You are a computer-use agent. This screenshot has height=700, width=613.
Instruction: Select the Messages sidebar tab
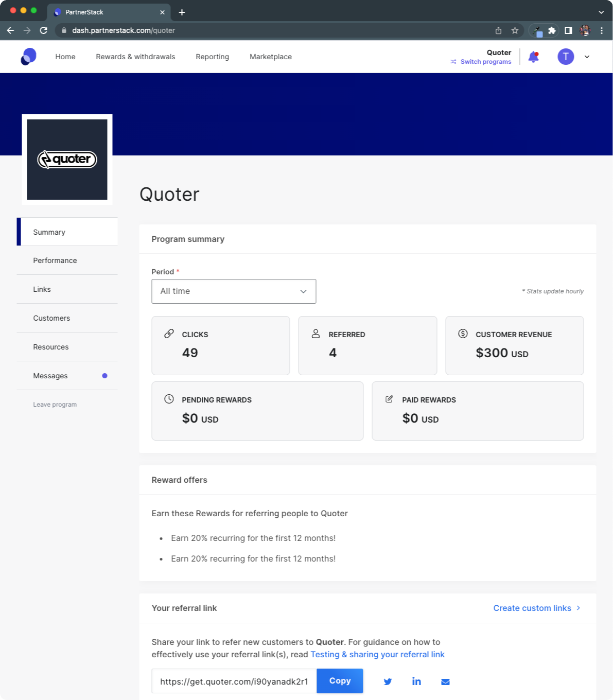pos(67,376)
